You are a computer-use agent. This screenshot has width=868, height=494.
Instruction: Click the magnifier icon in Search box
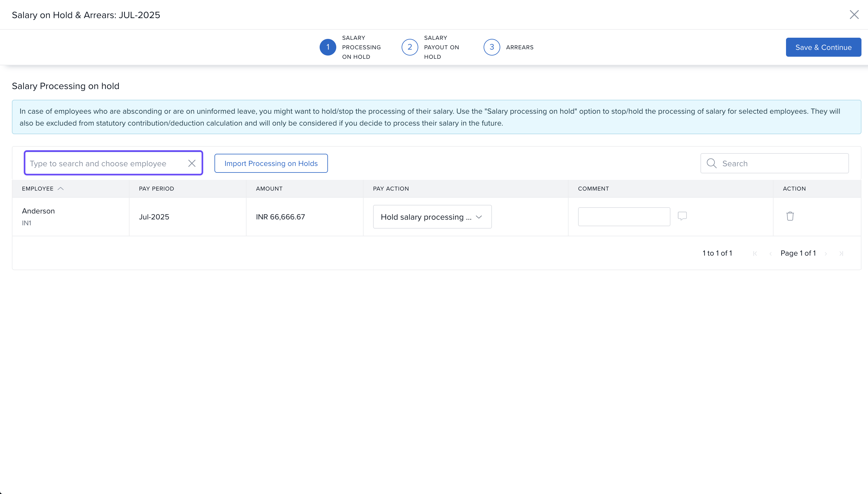coord(711,163)
